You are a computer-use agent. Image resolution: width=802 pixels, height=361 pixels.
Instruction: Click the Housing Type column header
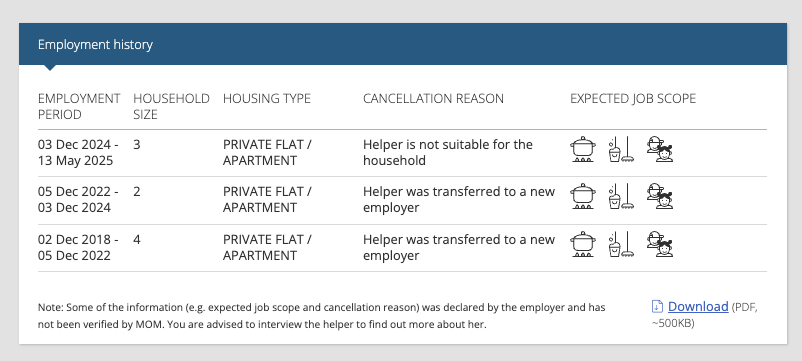[x=266, y=98]
